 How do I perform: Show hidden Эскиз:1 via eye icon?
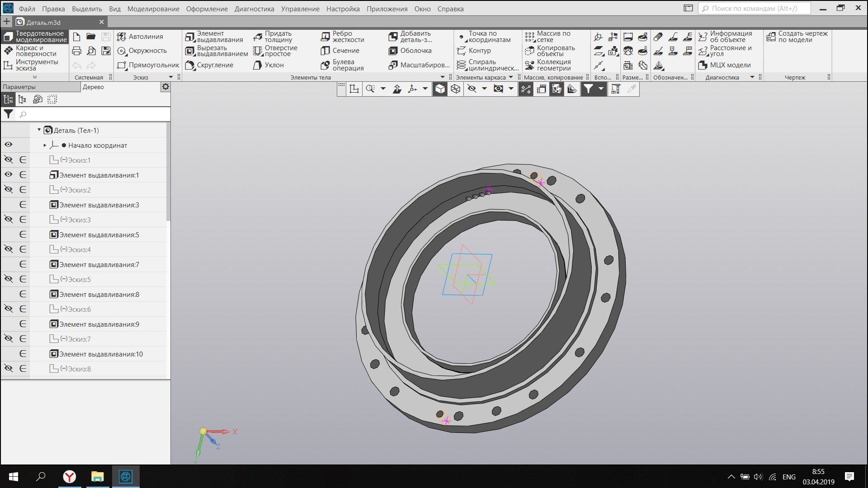pos(8,160)
